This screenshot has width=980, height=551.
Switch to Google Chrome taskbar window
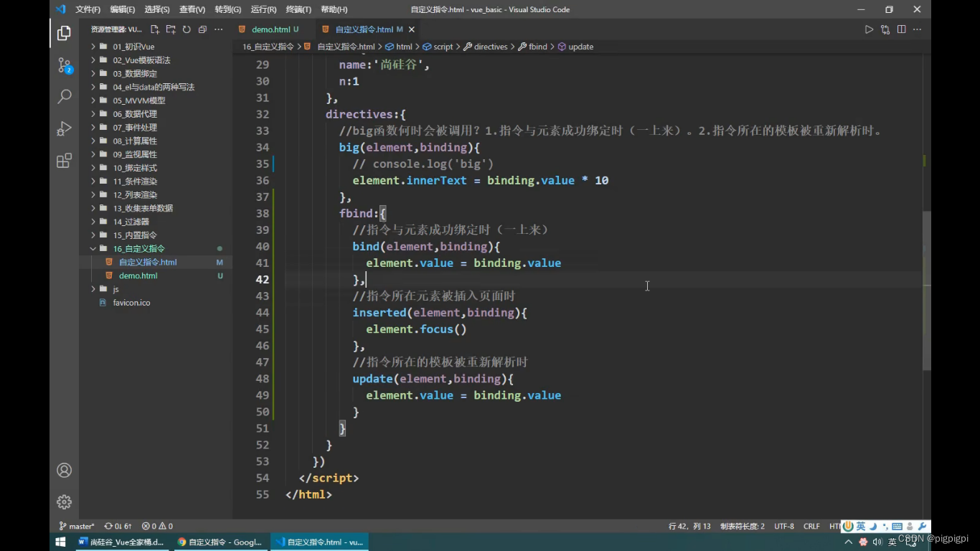click(x=220, y=542)
